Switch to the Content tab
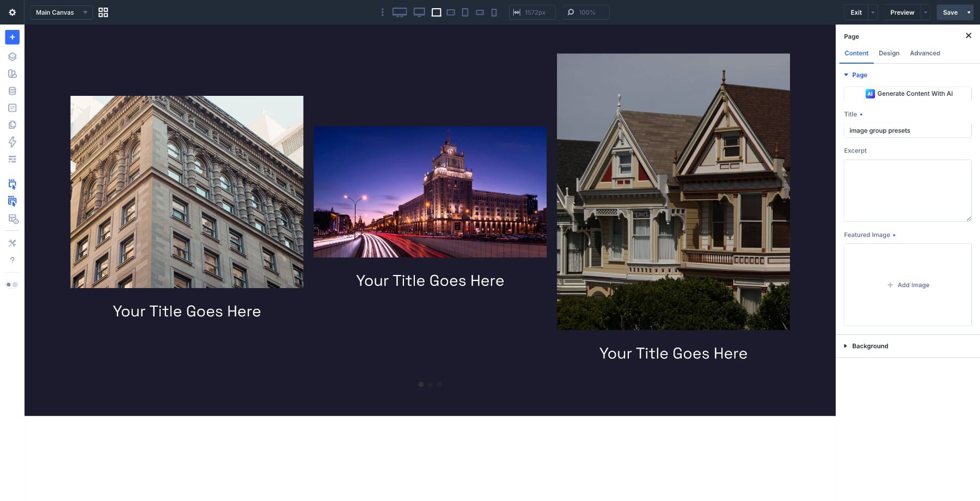Viewport: 980px width, 501px height. pyautogui.click(x=856, y=53)
